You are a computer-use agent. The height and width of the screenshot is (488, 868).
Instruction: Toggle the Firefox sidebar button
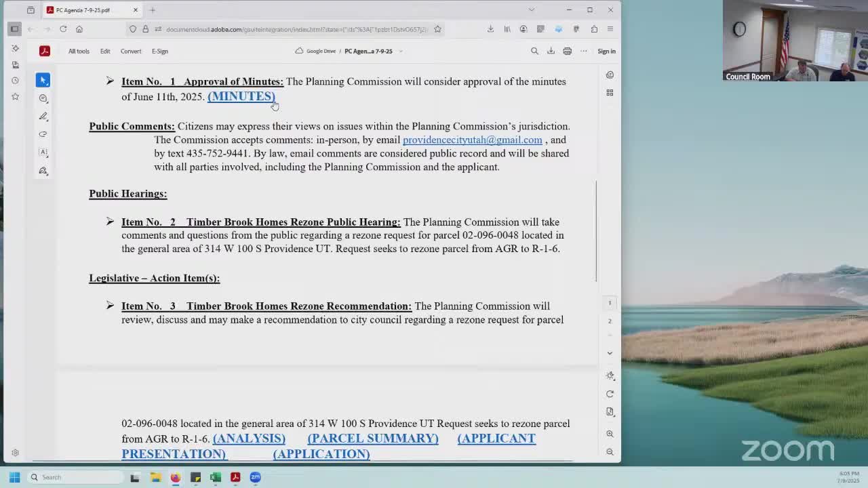pyautogui.click(x=14, y=29)
